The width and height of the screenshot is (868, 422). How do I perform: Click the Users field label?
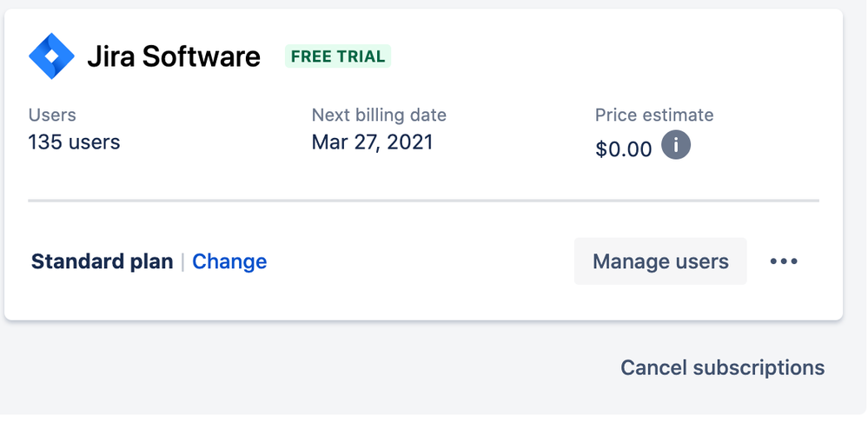coord(52,115)
